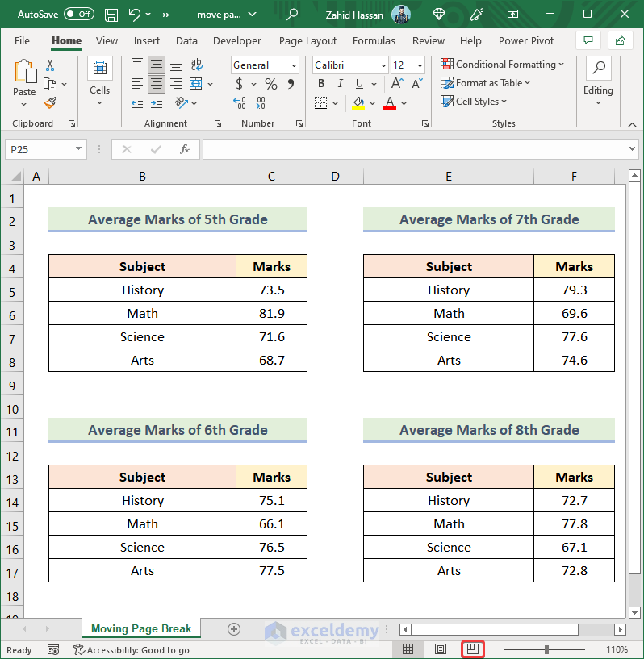The image size is (644, 659).
Task: Click the Copy icon in Clipboard group
Action: pos(50,85)
